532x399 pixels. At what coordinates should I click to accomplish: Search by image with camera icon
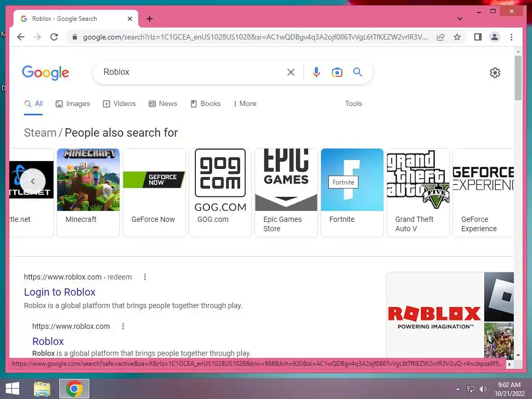(337, 72)
